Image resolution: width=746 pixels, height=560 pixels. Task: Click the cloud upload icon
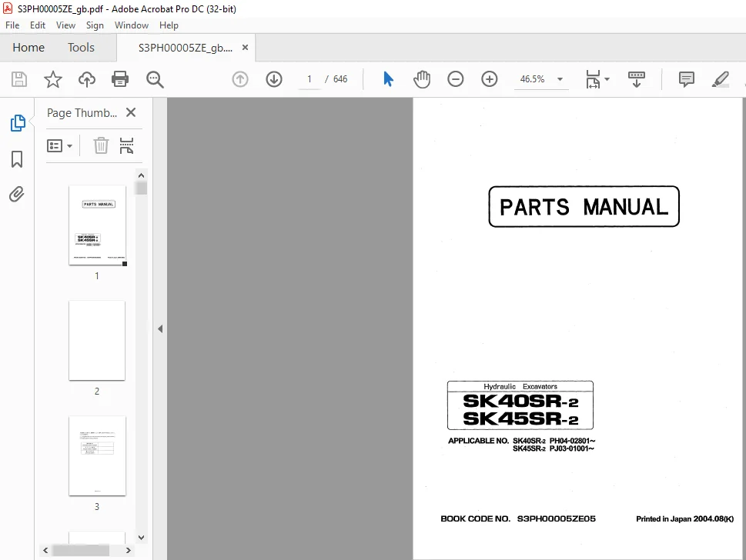tap(86, 79)
